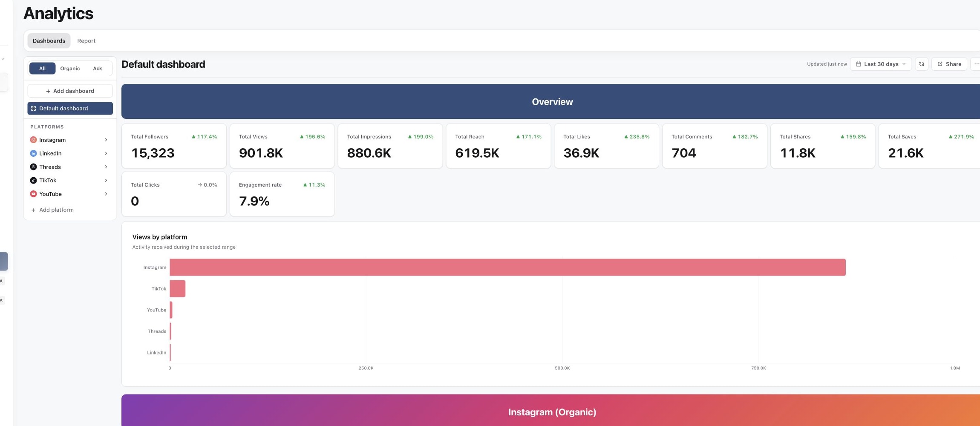Click the Total Impressions value 880.6K
Viewport: 980px width, 426px height.
[369, 153]
